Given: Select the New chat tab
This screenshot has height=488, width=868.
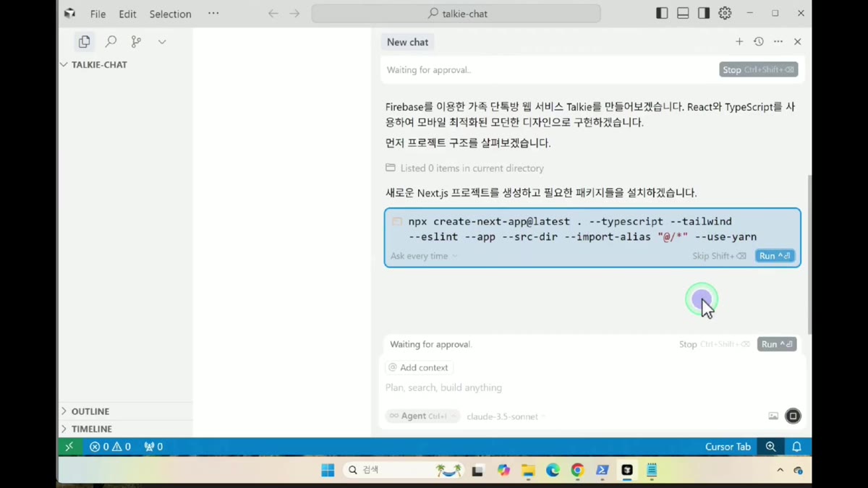Looking at the screenshot, I should (x=407, y=42).
